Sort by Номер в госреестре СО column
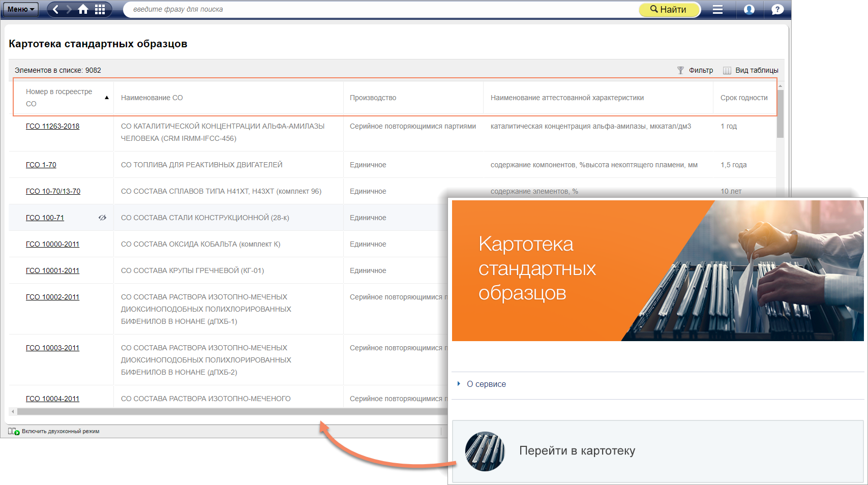The image size is (868, 485). point(59,98)
